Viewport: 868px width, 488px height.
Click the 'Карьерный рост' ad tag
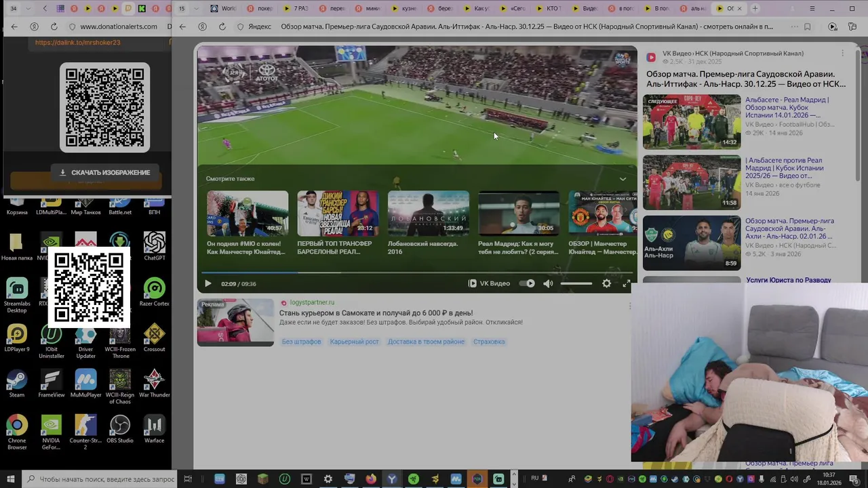point(354,342)
